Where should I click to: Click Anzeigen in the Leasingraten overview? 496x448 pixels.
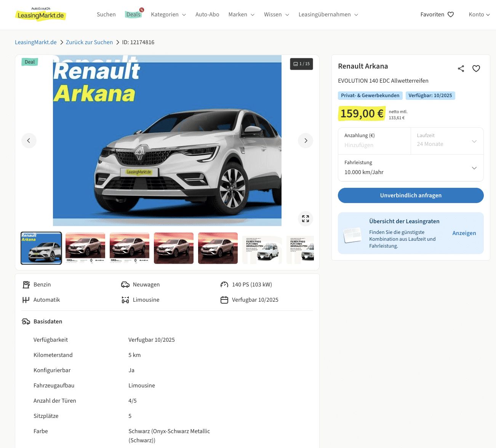(464, 233)
